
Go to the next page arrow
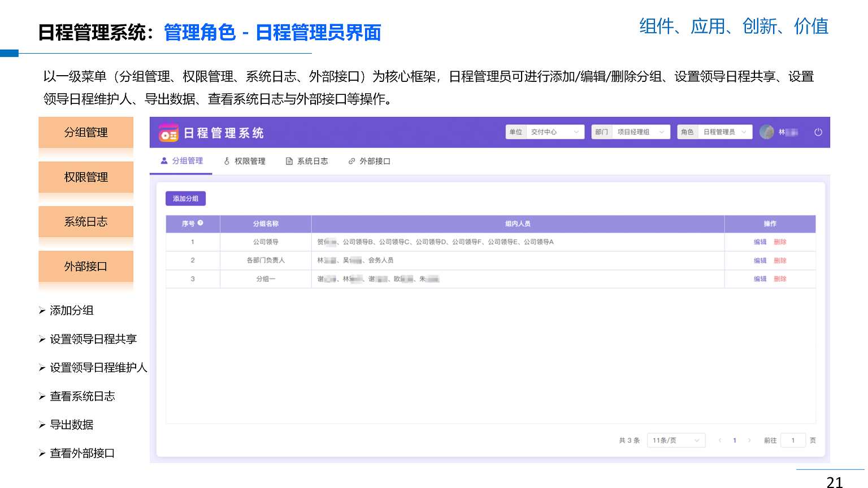749,441
